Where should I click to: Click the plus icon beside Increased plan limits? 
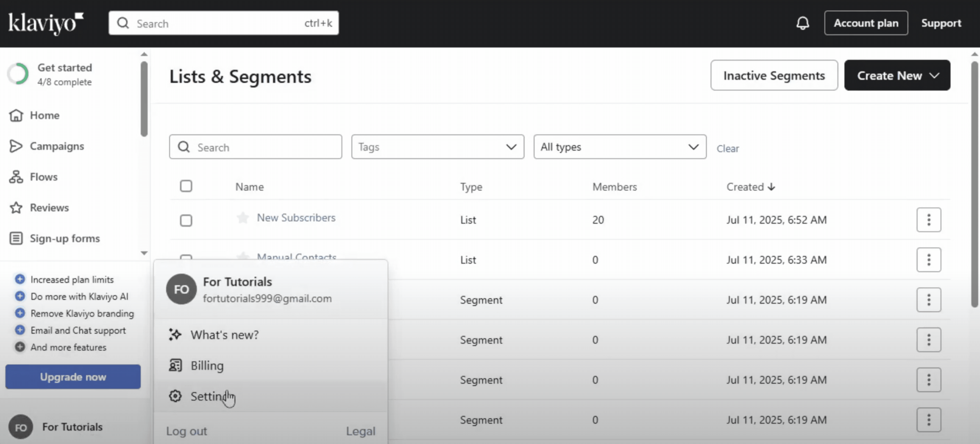point(20,279)
